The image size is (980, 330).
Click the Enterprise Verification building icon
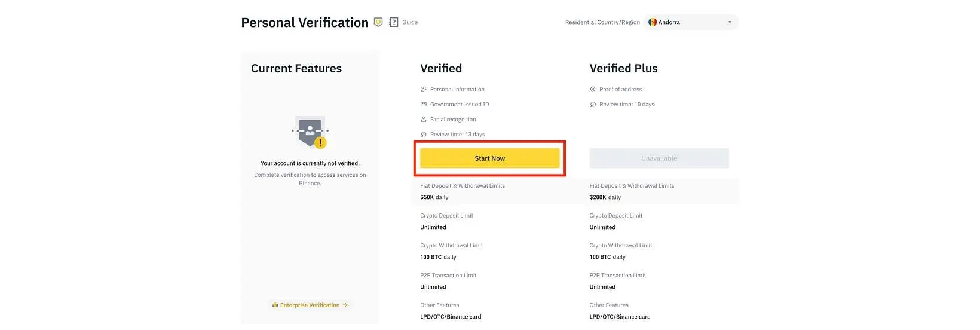coord(275,305)
